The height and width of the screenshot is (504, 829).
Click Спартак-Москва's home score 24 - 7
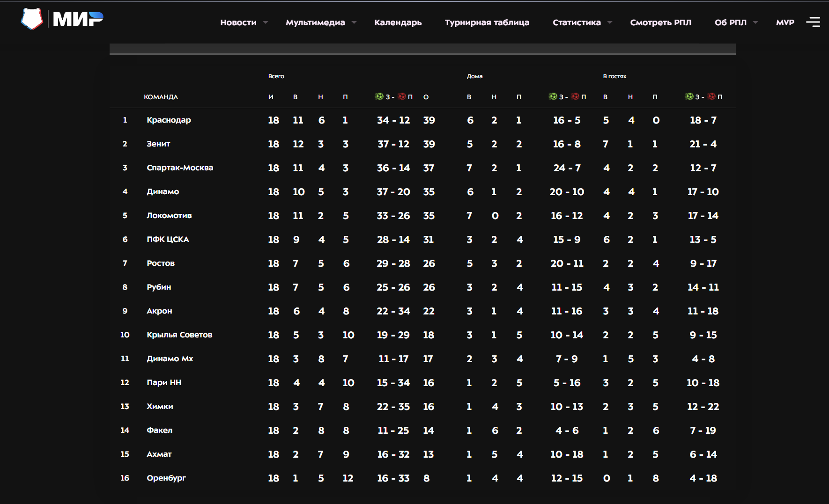point(567,168)
